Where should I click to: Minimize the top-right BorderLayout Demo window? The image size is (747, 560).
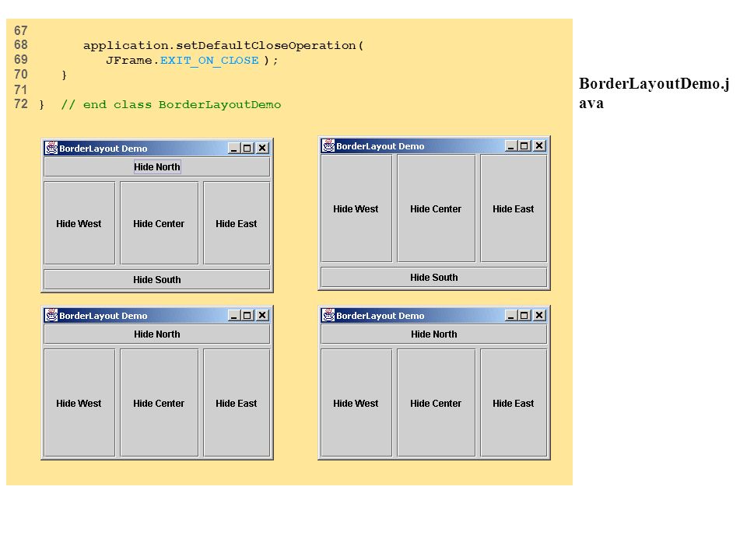510,145
